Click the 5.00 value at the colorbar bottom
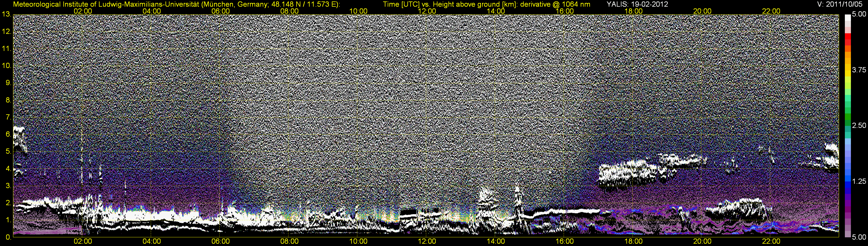868x246 pixels. click(x=859, y=237)
